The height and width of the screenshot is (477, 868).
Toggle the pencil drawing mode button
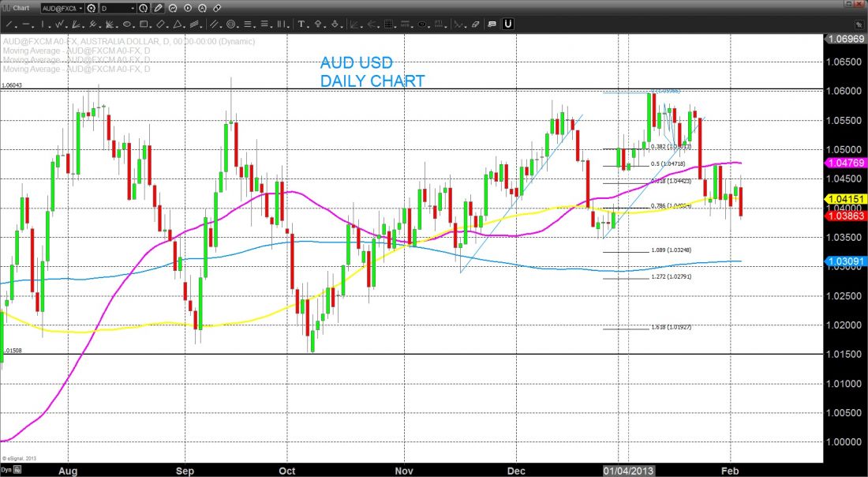tap(159, 8)
